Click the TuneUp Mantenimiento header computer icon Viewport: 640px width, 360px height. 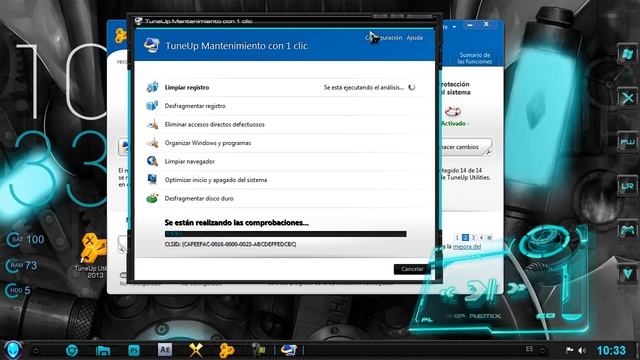pos(152,45)
